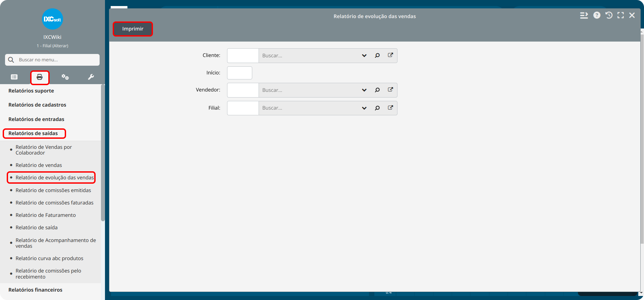Viewport: 644px width, 300px height.
Task: Click the Cliente ID input box
Action: click(243, 56)
